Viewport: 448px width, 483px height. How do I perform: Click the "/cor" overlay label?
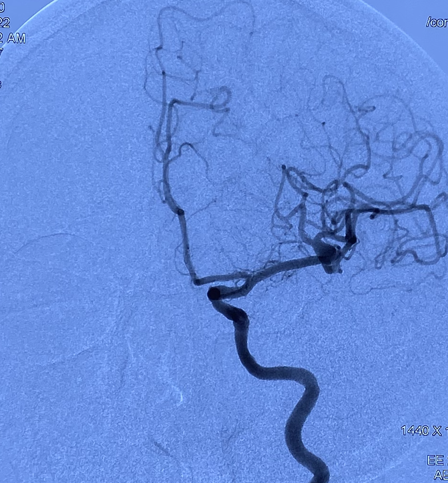pos(437,22)
